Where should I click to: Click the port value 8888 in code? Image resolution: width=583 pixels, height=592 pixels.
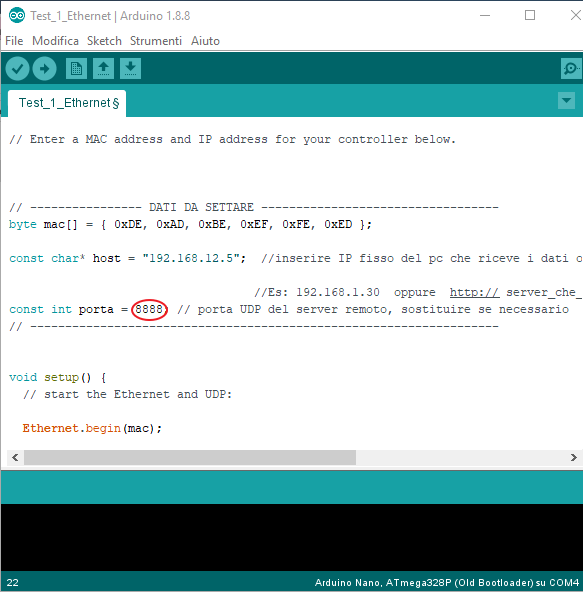click(149, 309)
